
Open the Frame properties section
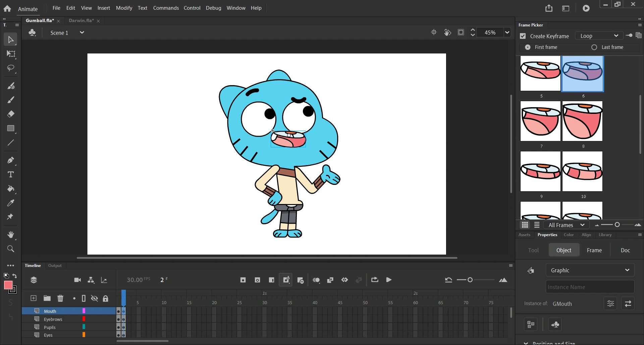594,250
